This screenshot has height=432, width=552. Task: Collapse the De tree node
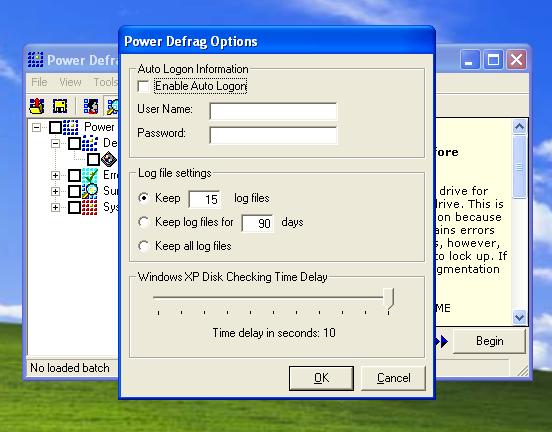55,143
